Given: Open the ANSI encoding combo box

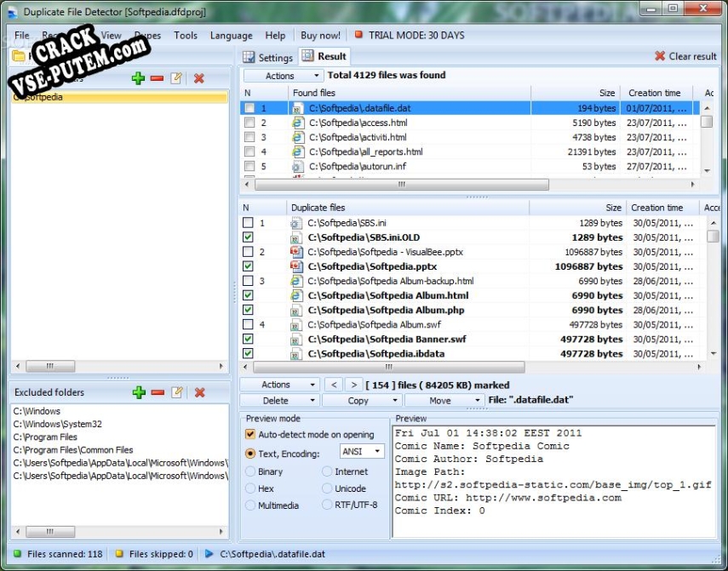Looking at the screenshot, I should (362, 451).
